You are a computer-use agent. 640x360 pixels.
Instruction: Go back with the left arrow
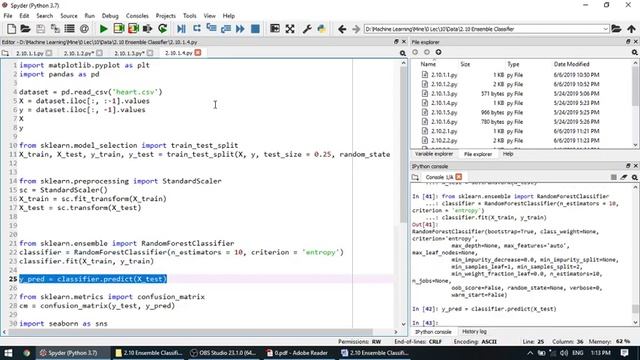(x=342, y=29)
